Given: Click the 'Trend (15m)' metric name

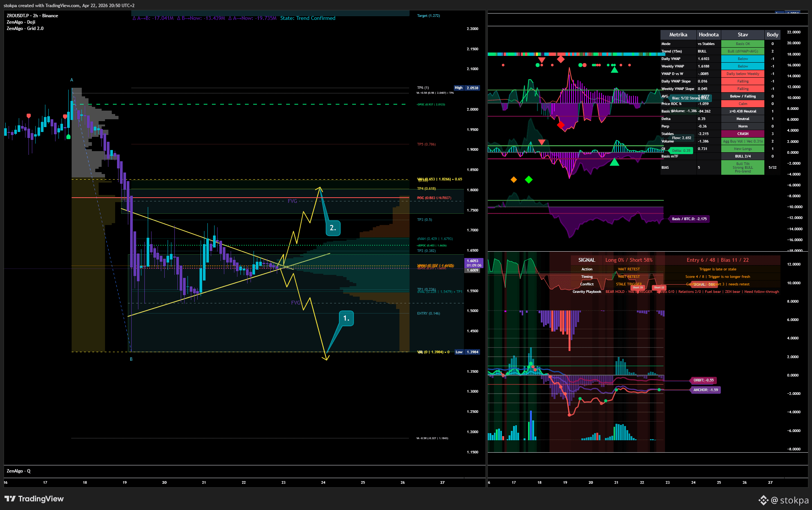Looking at the screenshot, I should [x=671, y=51].
